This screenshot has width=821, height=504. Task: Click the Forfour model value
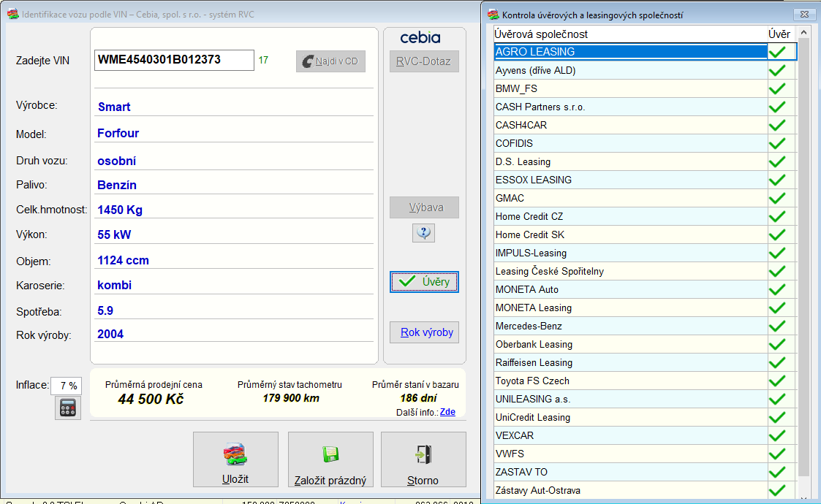point(118,134)
